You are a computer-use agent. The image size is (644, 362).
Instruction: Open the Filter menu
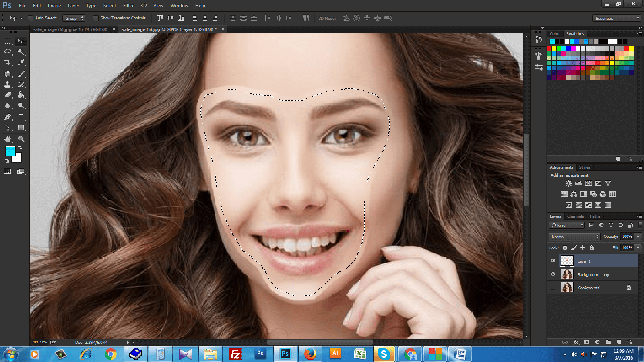tap(128, 6)
